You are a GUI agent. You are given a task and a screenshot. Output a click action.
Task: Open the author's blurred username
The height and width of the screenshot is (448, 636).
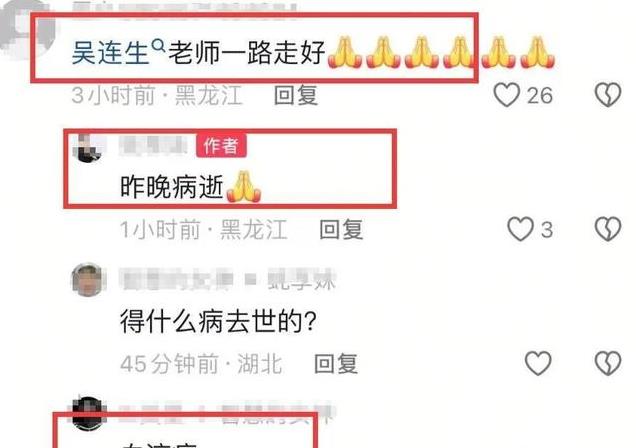coord(155,146)
